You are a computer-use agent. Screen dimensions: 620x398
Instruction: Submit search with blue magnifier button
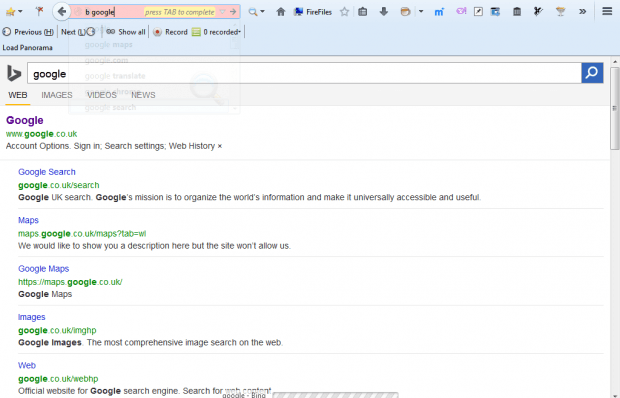(x=592, y=73)
